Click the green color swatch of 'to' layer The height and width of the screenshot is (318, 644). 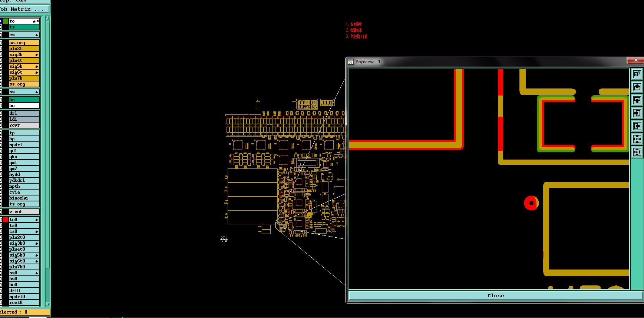coord(6,21)
